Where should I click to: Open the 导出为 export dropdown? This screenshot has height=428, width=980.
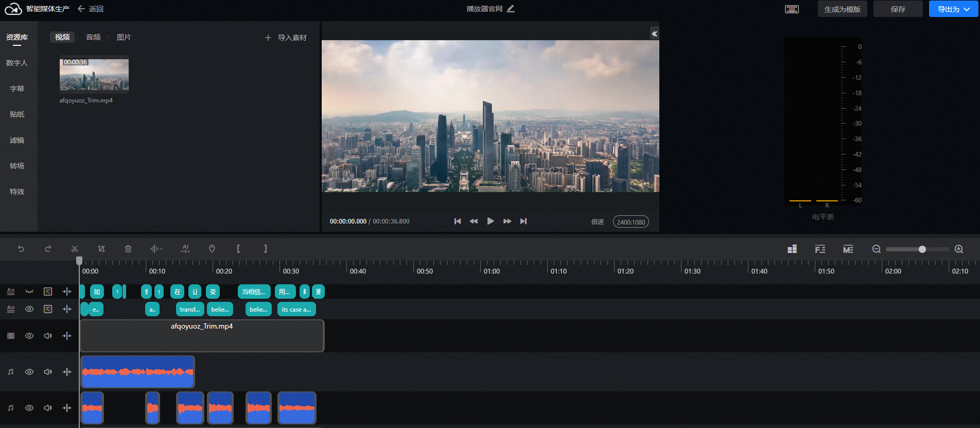953,9
